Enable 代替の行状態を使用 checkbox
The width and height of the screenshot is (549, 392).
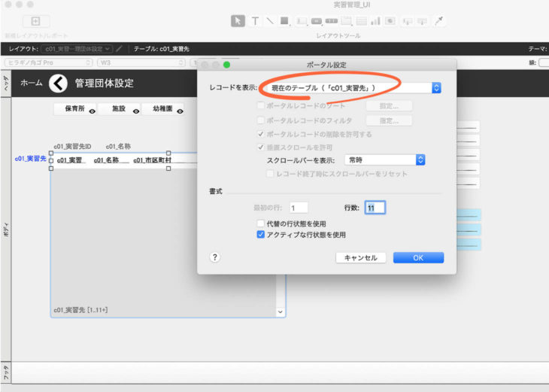pyautogui.click(x=261, y=223)
